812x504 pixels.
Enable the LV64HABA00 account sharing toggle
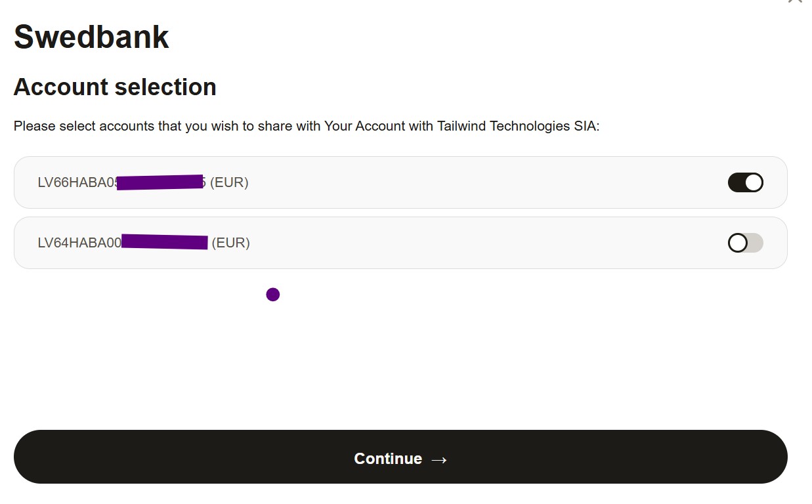pyautogui.click(x=745, y=243)
